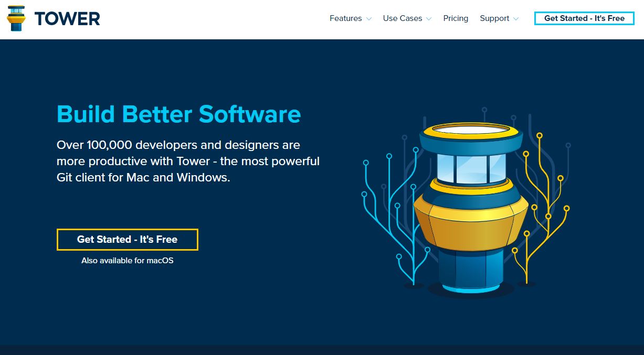The image size is (644, 355).
Task: Expand the Features dropdown chevron
Action: (369, 19)
